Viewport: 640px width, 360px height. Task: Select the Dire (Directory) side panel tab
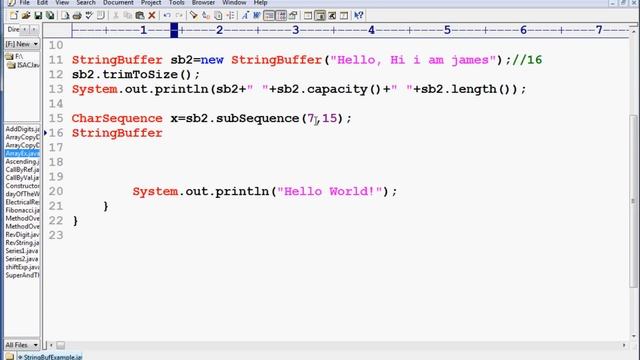(13, 29)
